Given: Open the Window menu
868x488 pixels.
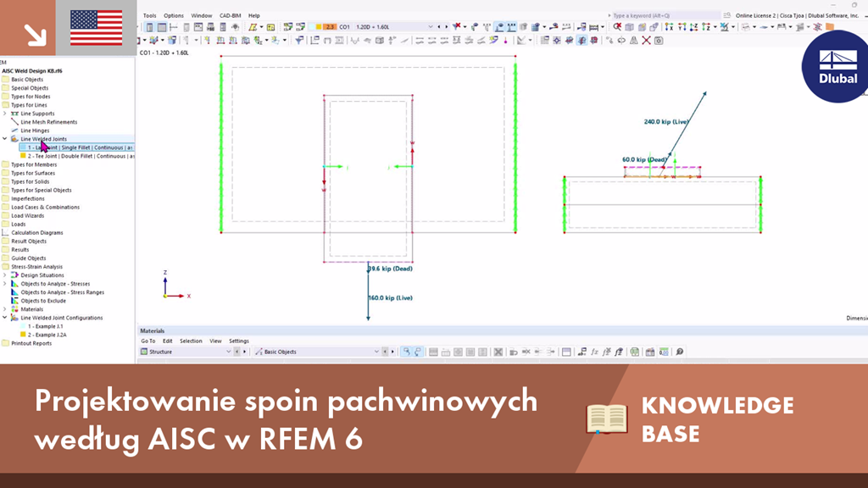Looking at the screenshot, I should click(202, 15).
